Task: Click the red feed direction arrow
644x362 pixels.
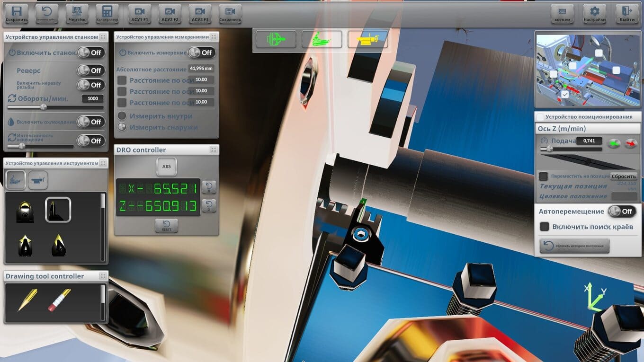Action: pyautogui.click(x=630, y=143)
